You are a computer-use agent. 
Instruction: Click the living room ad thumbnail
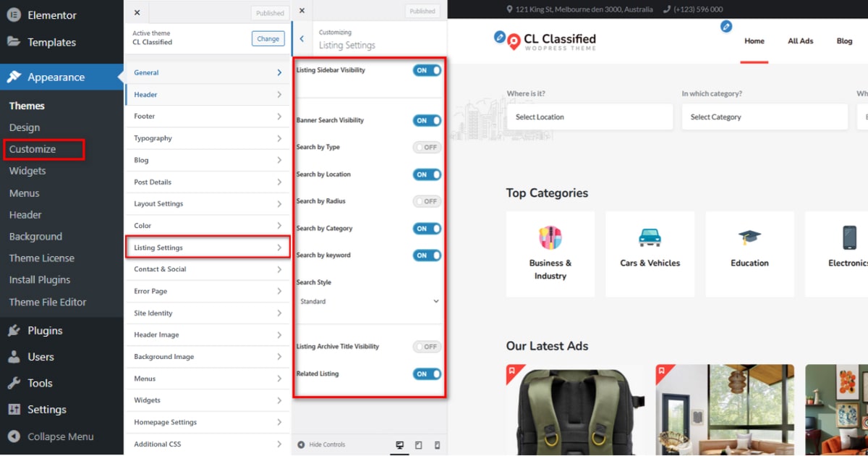pos(725,410)
